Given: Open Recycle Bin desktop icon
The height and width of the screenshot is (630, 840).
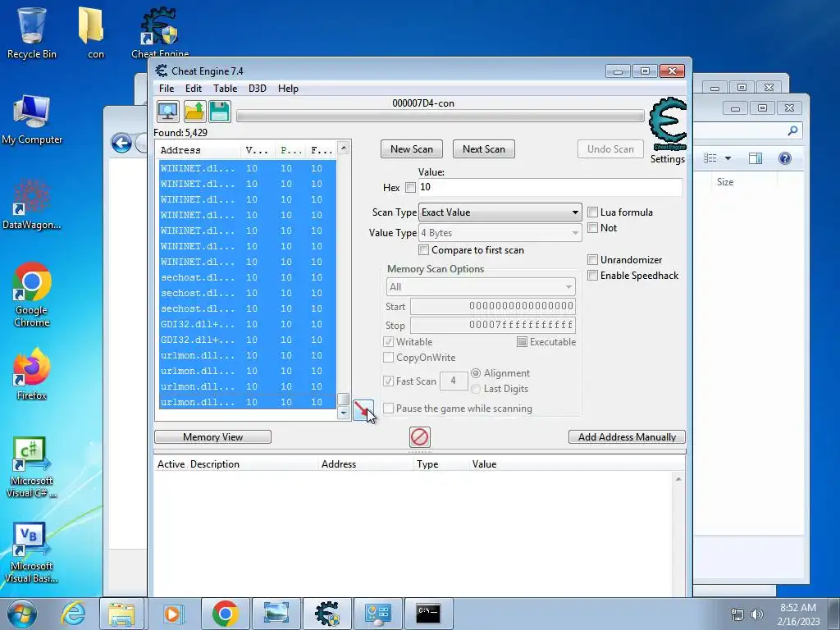Looking at the screenshot, I should click(x=32, y=33).
